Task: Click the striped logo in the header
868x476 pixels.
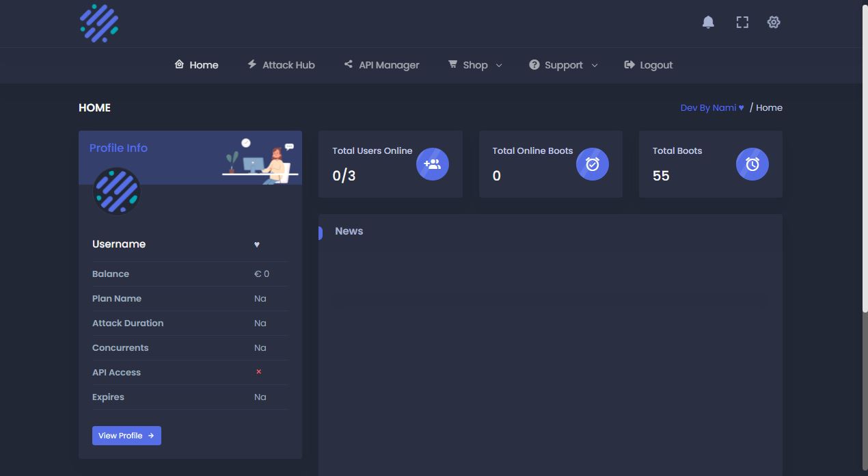Action: 99,23
